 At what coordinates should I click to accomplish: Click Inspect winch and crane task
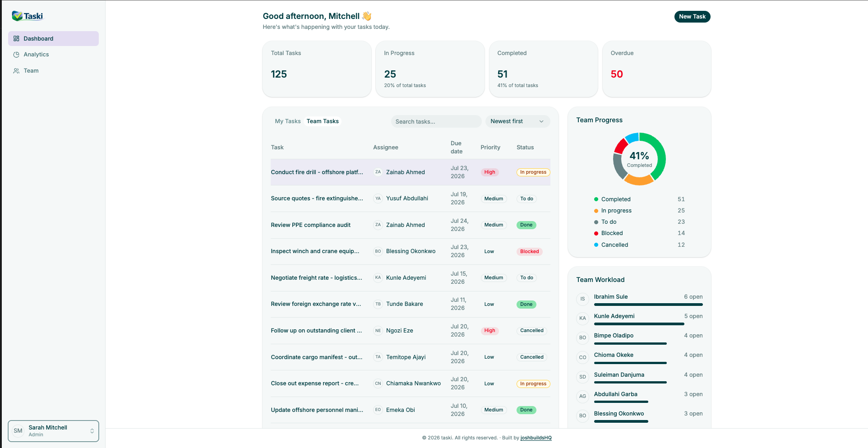pyautogui.click(x=315, y=251)
